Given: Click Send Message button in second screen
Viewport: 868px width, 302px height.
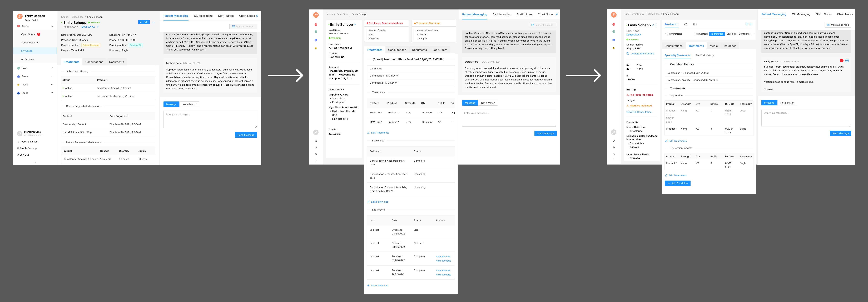Looking at the screenshot, I should point(545,134).
